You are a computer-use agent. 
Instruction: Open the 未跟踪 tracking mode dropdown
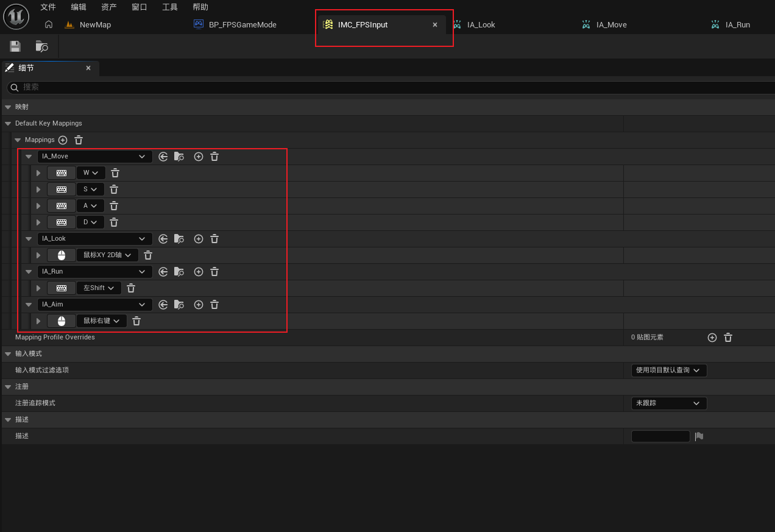[669, 403]
